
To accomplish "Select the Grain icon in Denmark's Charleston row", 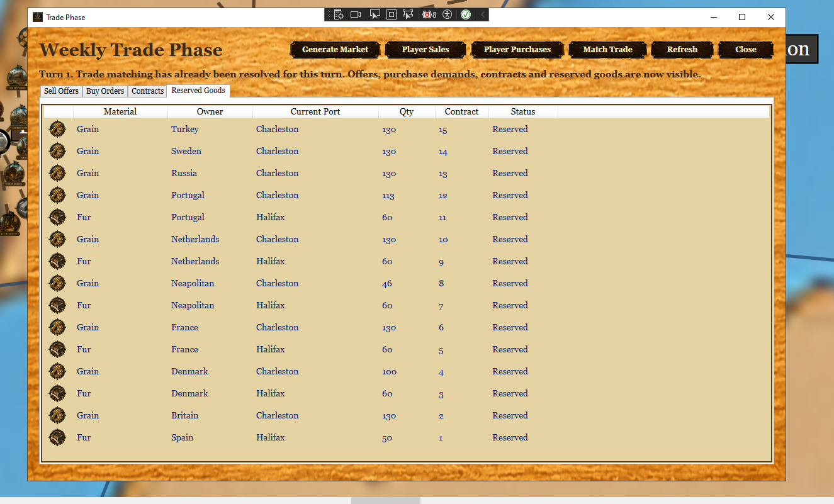I will point(57,371).
